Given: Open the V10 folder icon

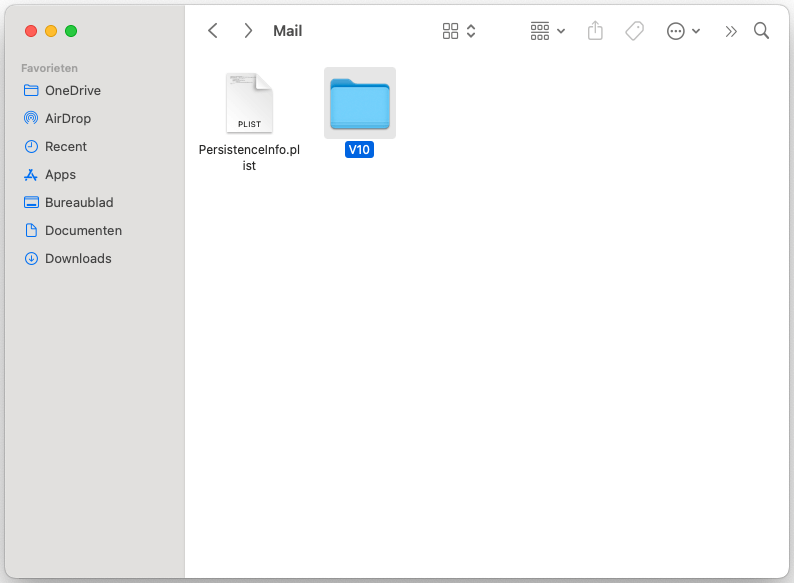Looking at the screenshot, I should [x=360, y=103].
